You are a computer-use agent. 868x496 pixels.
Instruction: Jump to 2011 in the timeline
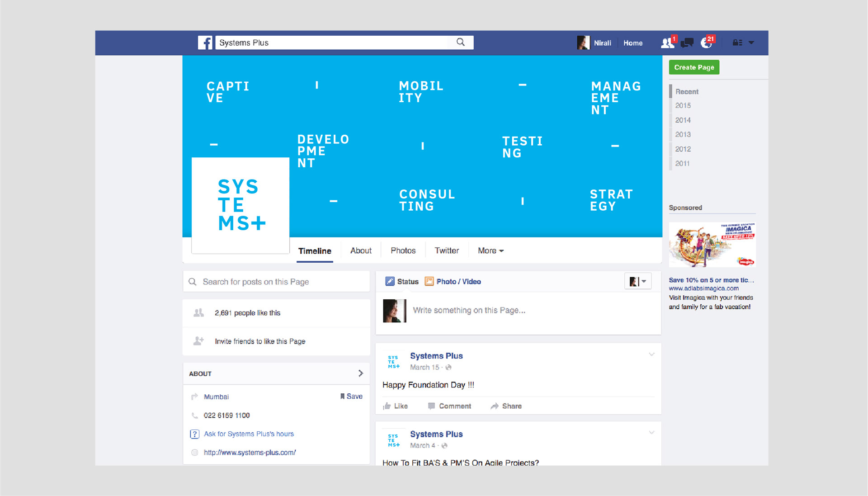click(683, 163)
